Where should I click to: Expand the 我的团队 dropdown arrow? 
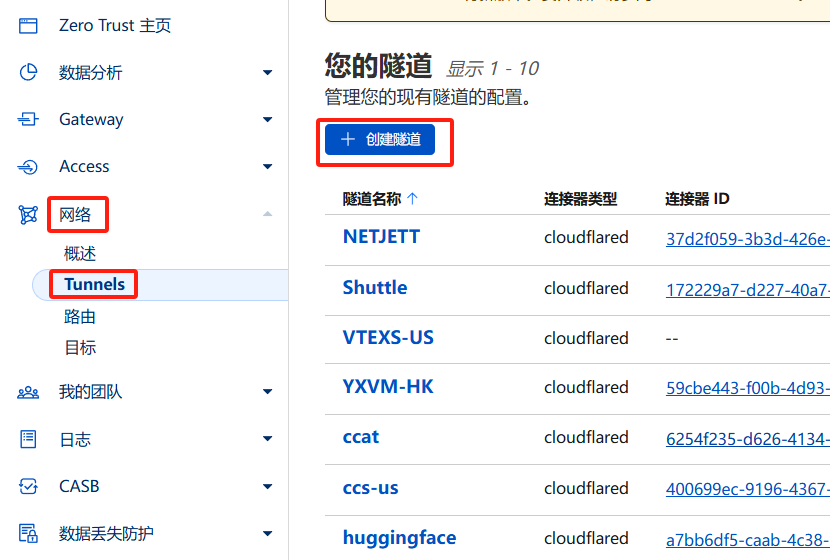click(267, 392)
